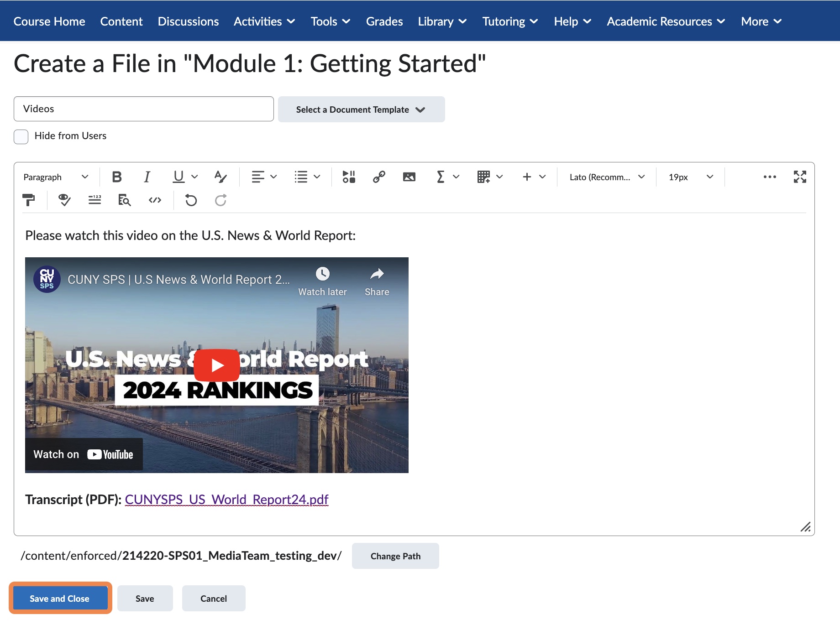
Task: Open the Discussions menu
Action: click(x=188, y=21)
